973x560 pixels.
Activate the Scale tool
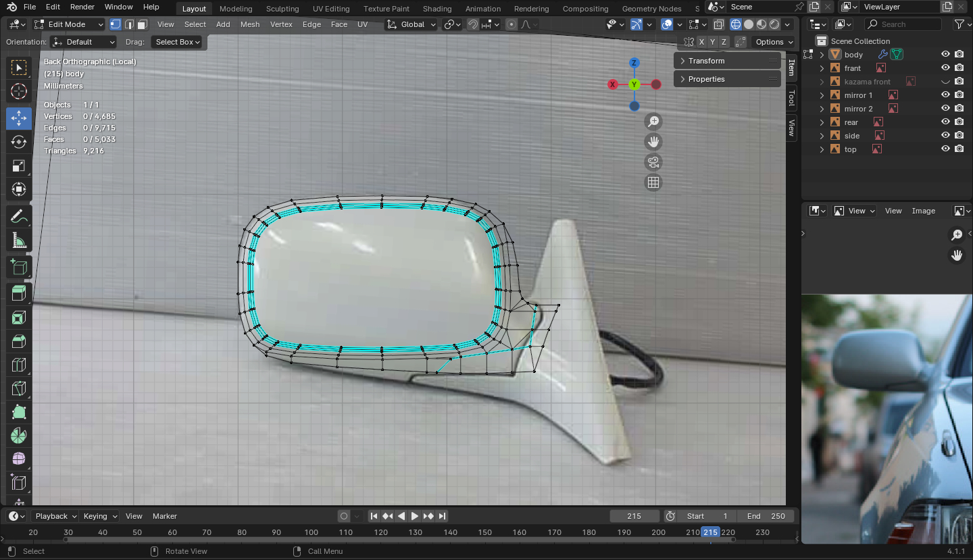click(19, 166)
